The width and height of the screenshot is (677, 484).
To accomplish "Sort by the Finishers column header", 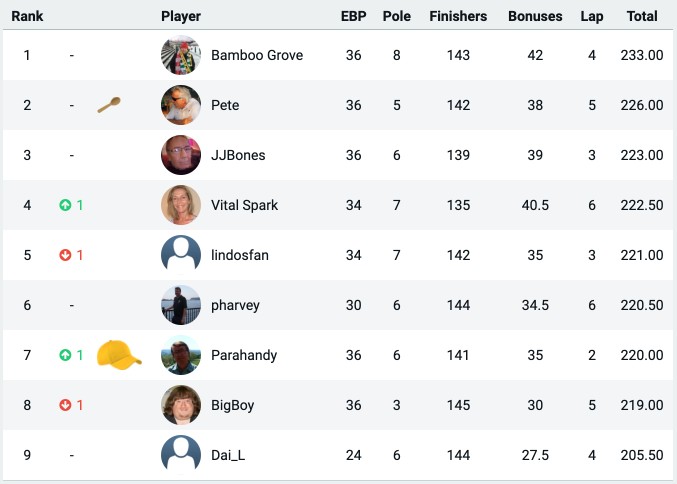I will point(458,16).
